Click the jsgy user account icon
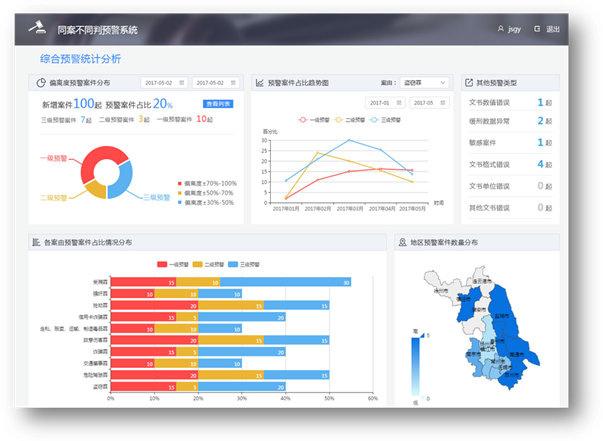Screen dimensions: 603x441 pos(500,29)
